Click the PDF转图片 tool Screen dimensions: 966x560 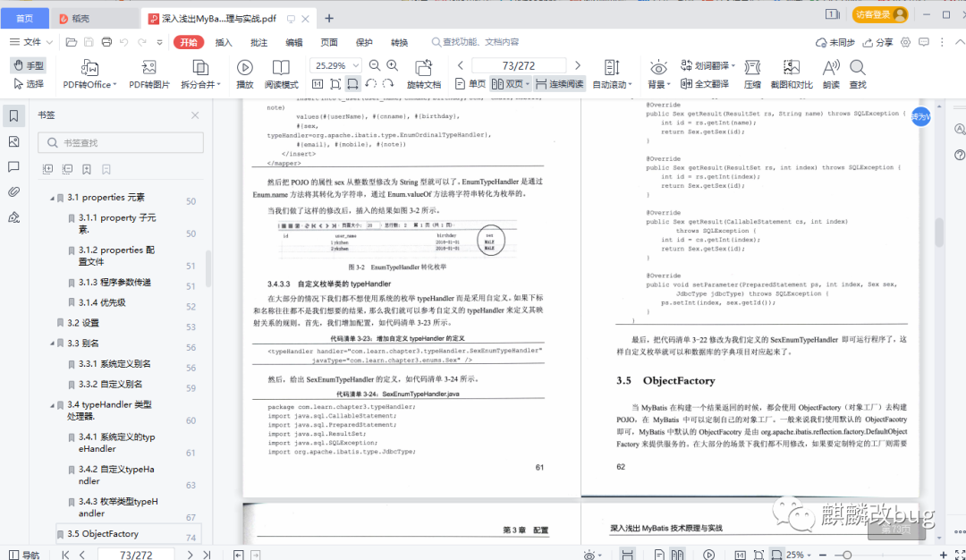click(x=149, y=74)
